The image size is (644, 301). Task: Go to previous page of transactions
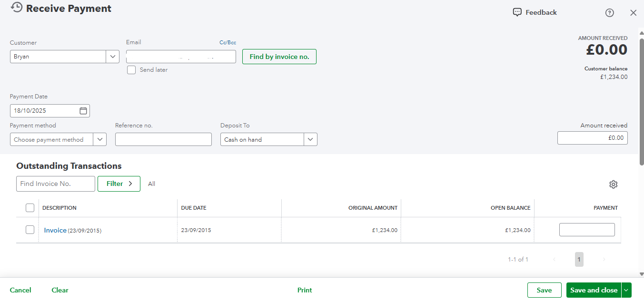pyautogui.click(x=554, y=260)
